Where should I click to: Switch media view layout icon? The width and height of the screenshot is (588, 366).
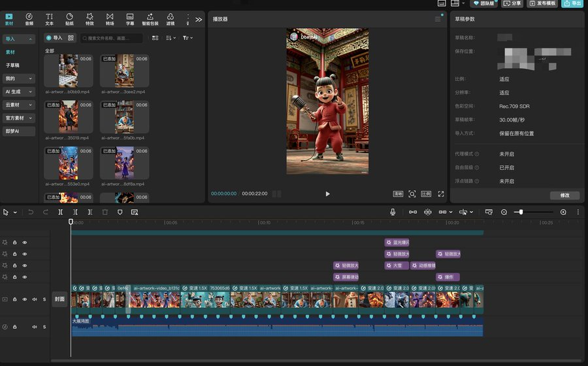(x=155, y=38)
